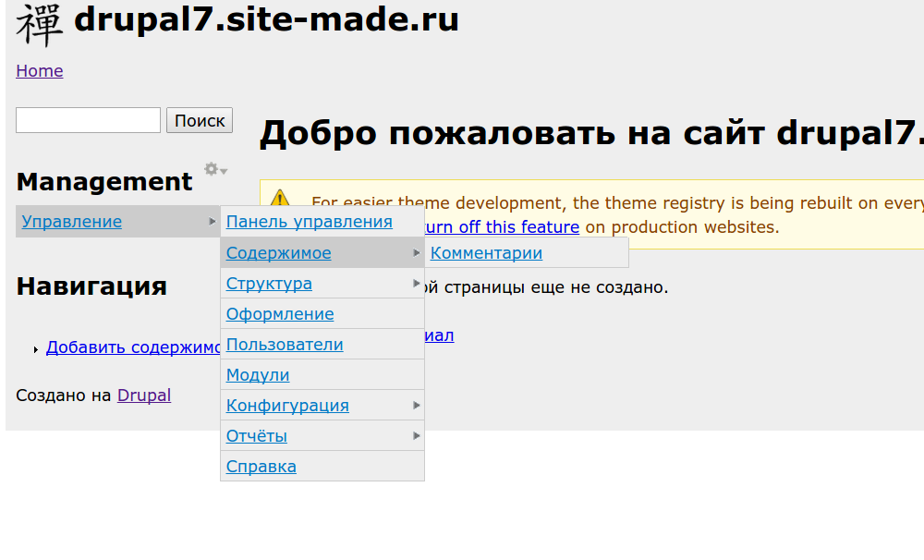Expand the Отчёты submenu arrow
Viewport: 924px width, 560px height.
[417, 436]
